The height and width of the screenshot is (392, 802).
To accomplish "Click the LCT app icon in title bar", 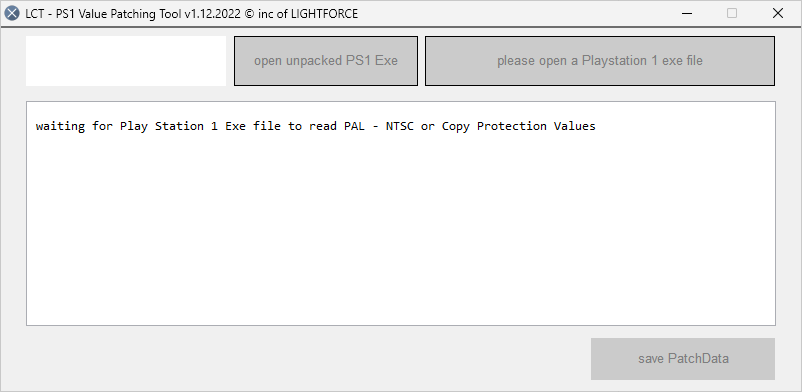I will 12,14.
